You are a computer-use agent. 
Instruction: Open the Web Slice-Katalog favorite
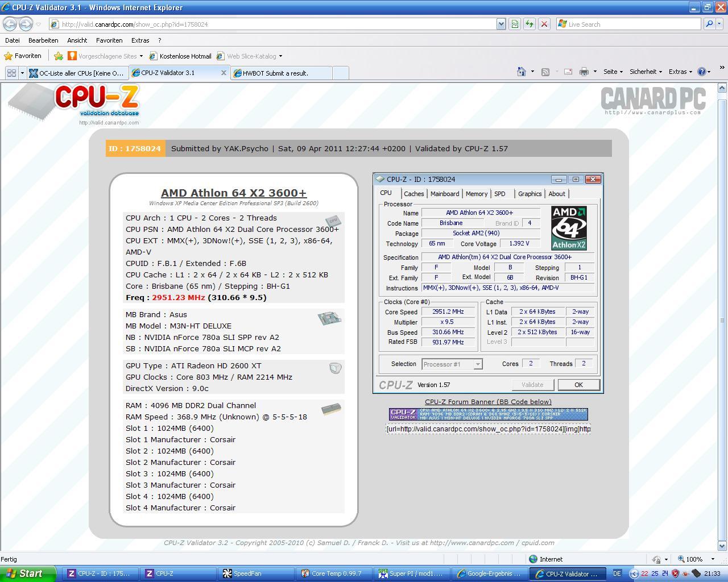[249, 56]
